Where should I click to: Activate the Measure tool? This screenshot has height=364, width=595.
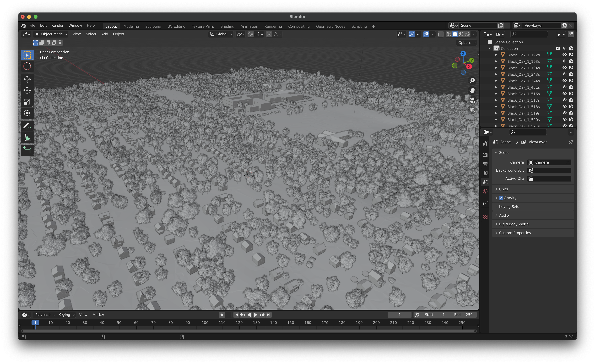27,137
